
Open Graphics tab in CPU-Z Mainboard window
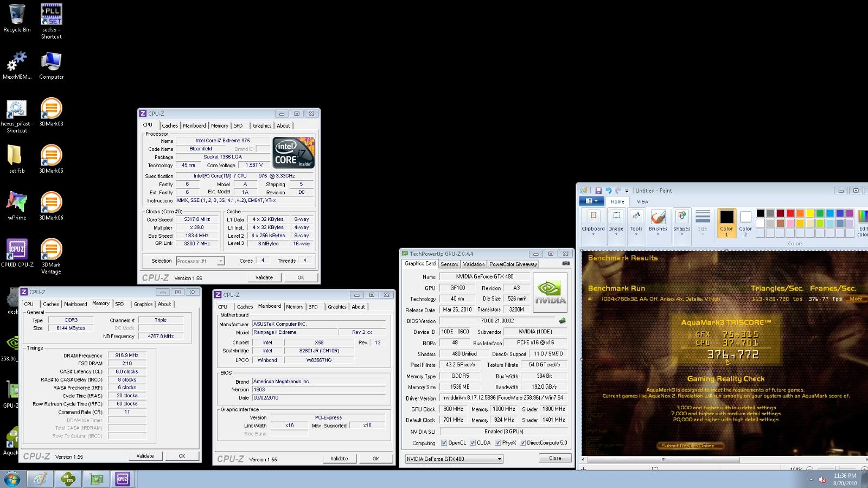coord(337,307)
